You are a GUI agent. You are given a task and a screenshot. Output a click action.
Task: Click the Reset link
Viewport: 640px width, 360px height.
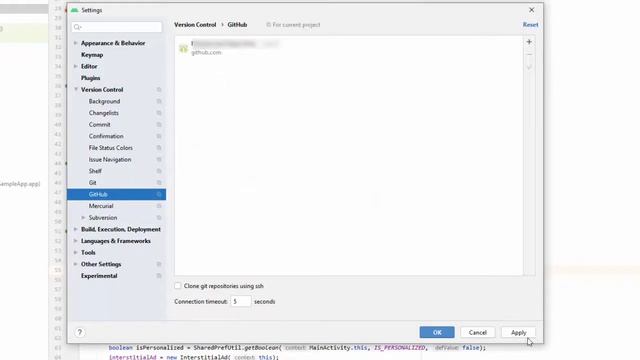530,24
